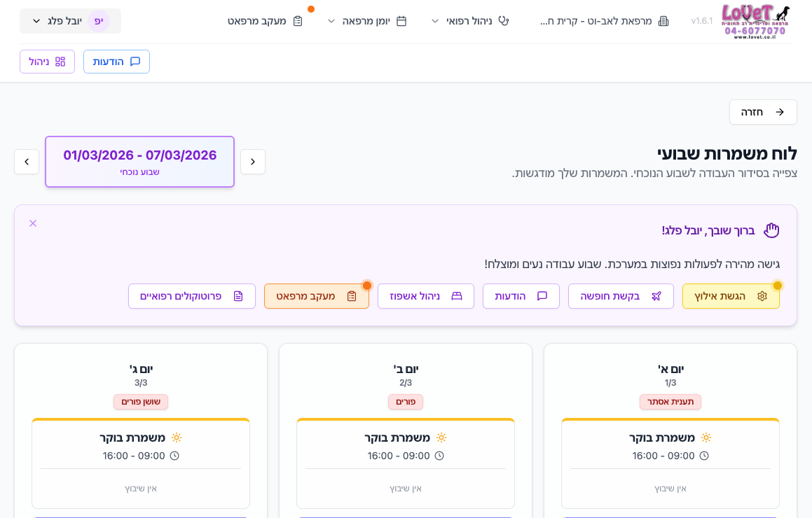Click the airplane icon on בקשת חופשה button
Image resolution: width=812 pixels, height=518 pixels.
click(656, 295)
